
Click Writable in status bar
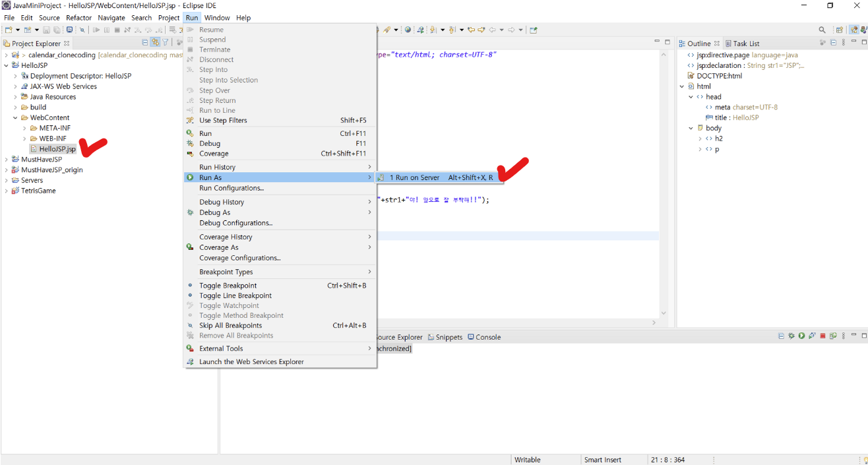click(x=528, y=460)
